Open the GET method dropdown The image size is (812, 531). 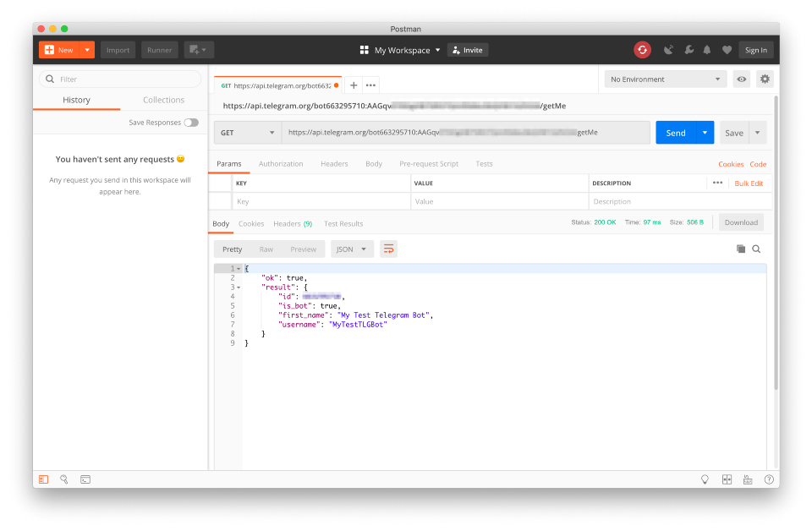(249, 133)
